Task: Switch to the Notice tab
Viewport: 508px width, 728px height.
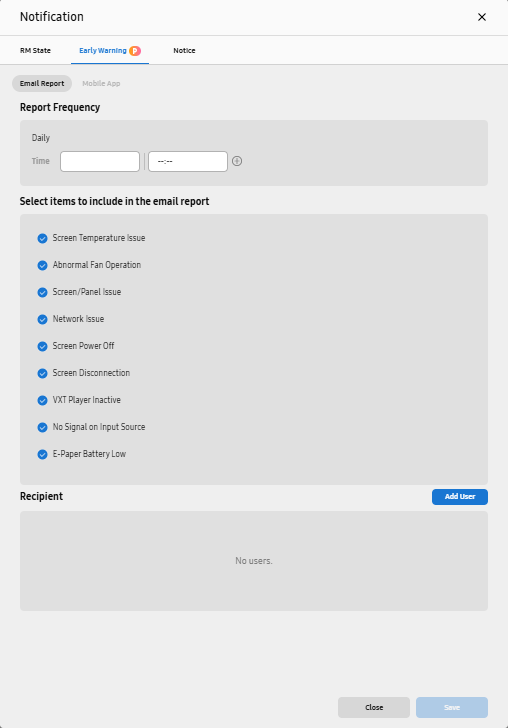Action: [x=184, y=50]
